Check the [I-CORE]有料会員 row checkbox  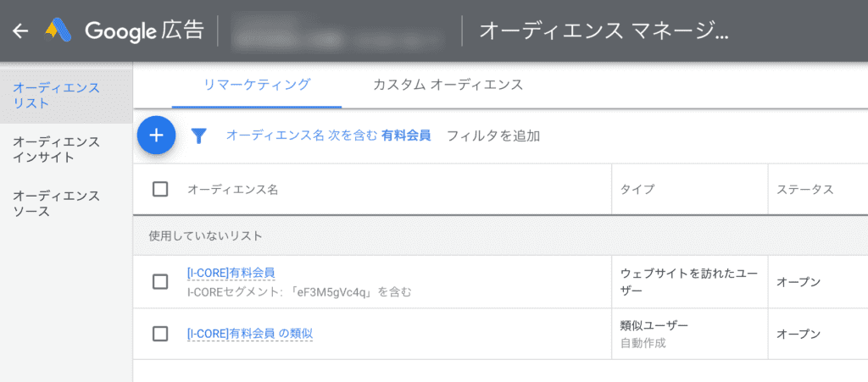pos(160,281)
